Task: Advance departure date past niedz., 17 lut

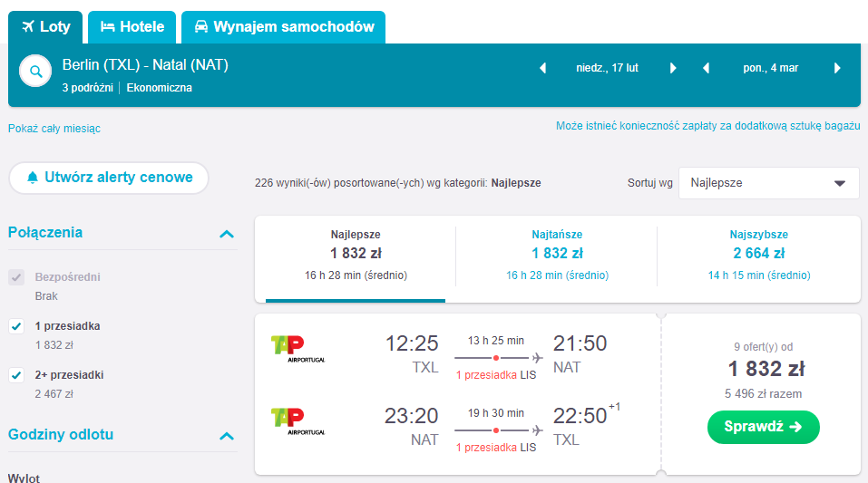Action: tap(673, 68)
